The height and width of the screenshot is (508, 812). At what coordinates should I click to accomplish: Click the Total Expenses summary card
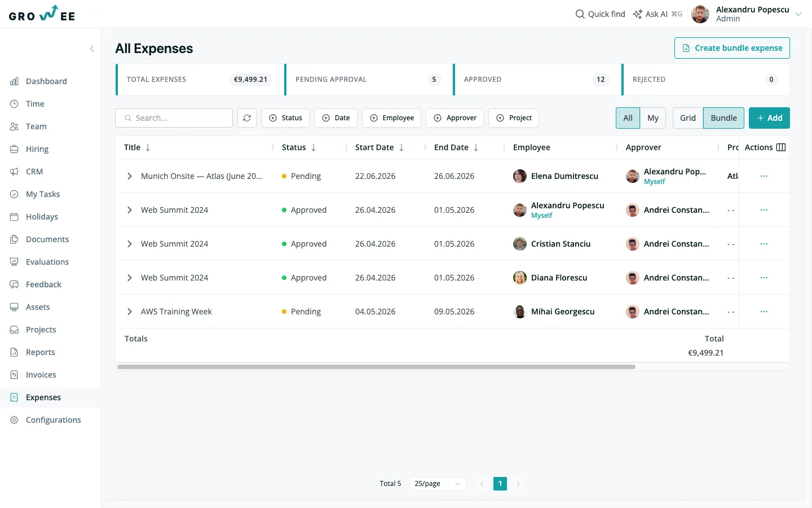[200, 80]
